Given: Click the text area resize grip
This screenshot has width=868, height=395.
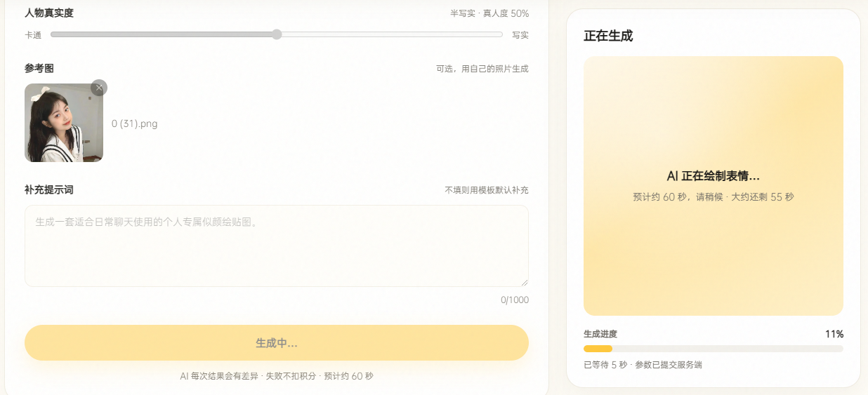Looking at the screenshot, I should pos(524,282).
